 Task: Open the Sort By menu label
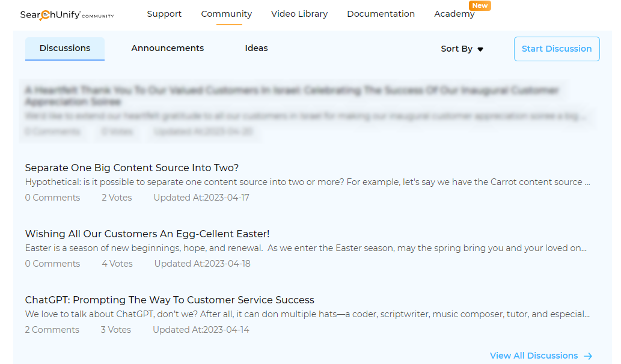(x=456, y=49)
